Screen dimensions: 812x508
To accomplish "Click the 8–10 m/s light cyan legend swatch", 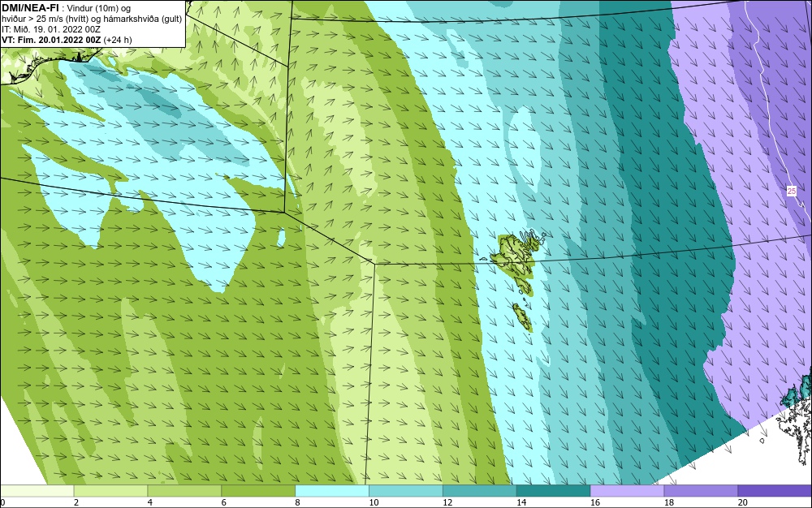I will click(332, 491).
